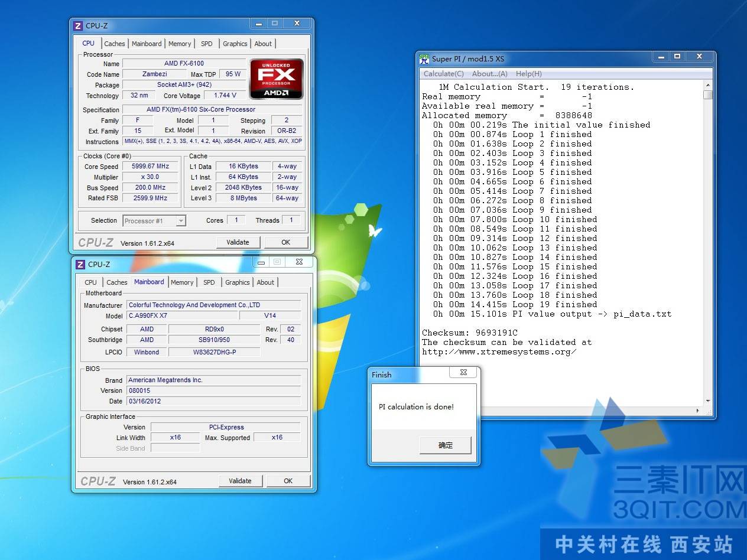This screenshot has width=747, height=560.
Task: Open the Help(H) menu in Super PI
Action: [x=529, y=74]
